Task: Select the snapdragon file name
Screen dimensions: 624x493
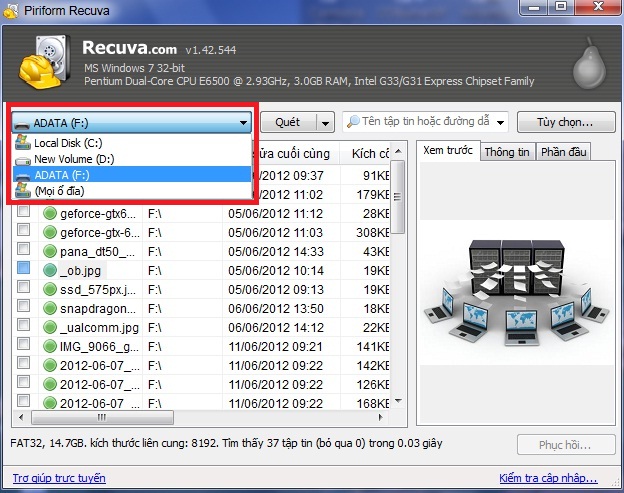Action: (98, 308)
